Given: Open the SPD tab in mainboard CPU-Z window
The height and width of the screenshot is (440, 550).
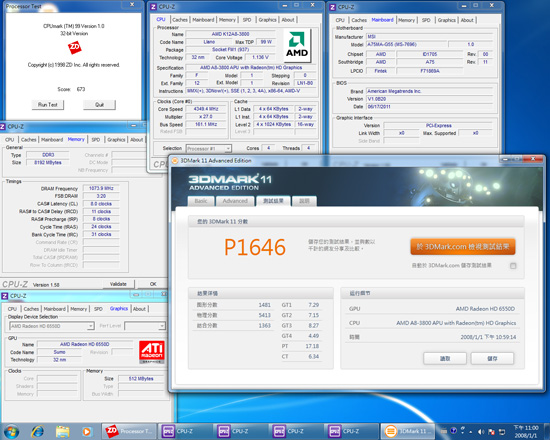Looking at the screenshot, I should [x=426, y=20].
